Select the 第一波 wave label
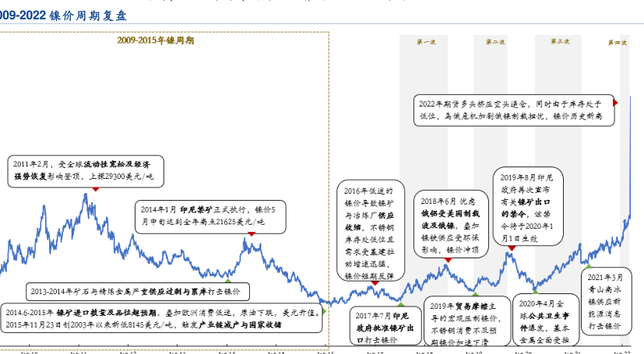This screenshot has height=354, width=644. tap(426, 41)
